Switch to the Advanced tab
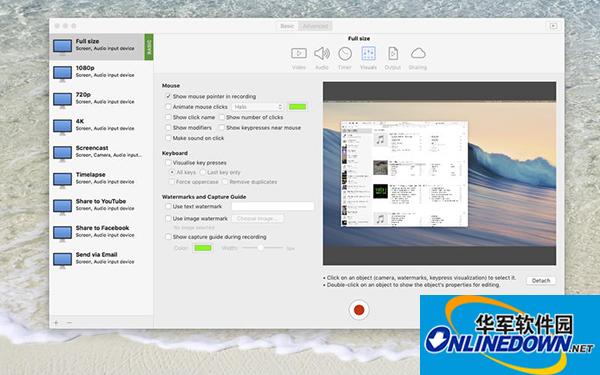The width and height of the screenshot is (600, 375). click(x=315, y=26)
